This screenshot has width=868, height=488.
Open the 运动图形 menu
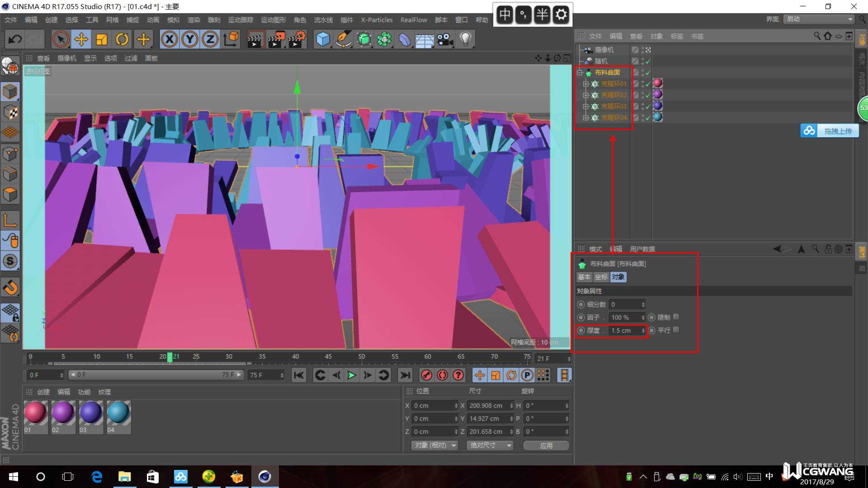[273, 20]
